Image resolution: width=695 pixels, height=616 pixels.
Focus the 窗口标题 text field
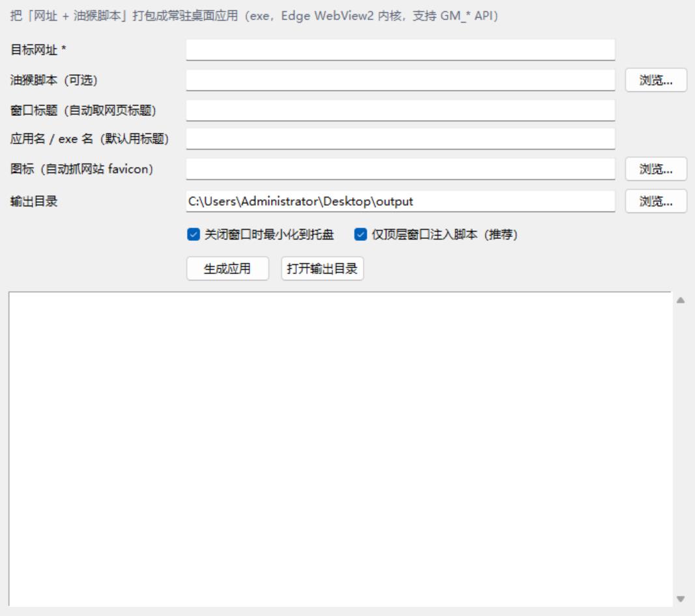coord(400,110)
